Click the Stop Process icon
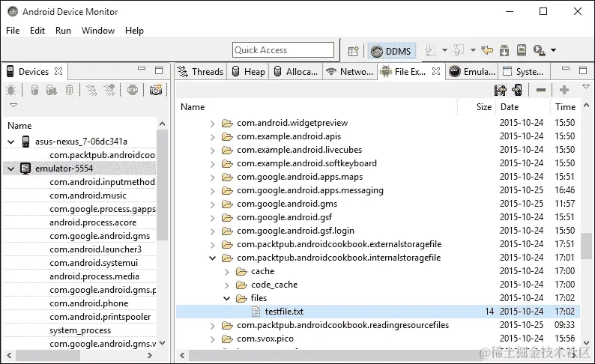Viewport: 595px width, 364px height. (133, 90)
